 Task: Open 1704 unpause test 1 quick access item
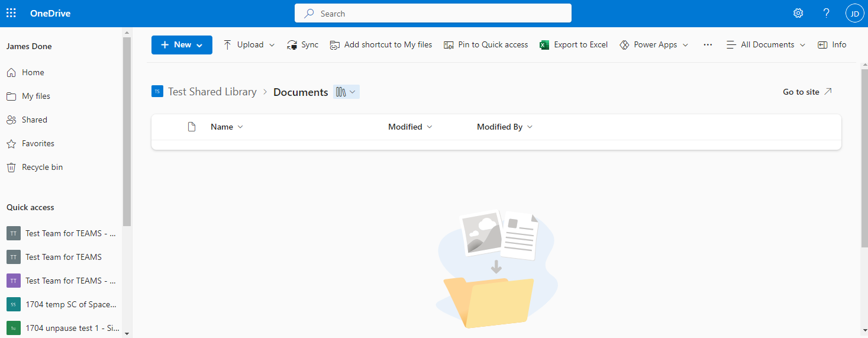click(x=62, y=328)
